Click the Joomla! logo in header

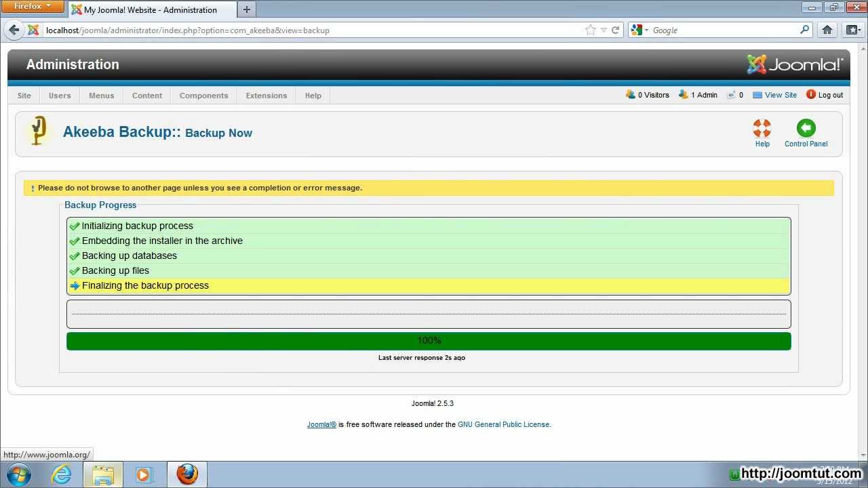[x=795, y=64]
